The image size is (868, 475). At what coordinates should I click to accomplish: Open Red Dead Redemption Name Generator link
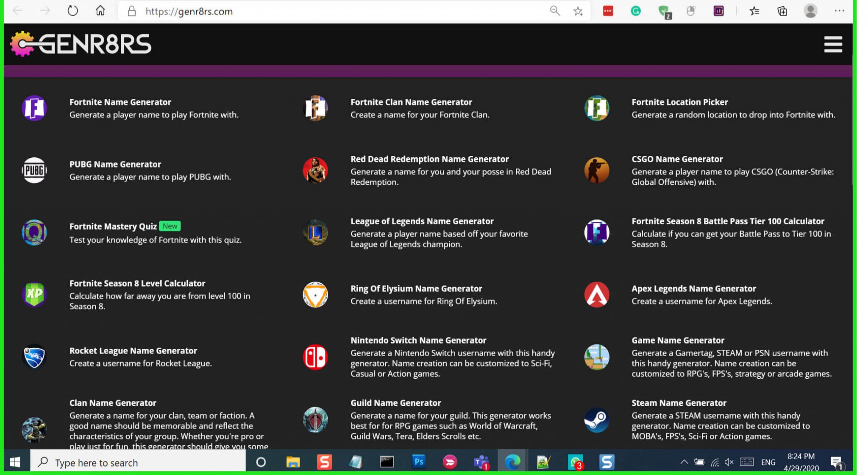pyautogui.click(x=429, y=159)
